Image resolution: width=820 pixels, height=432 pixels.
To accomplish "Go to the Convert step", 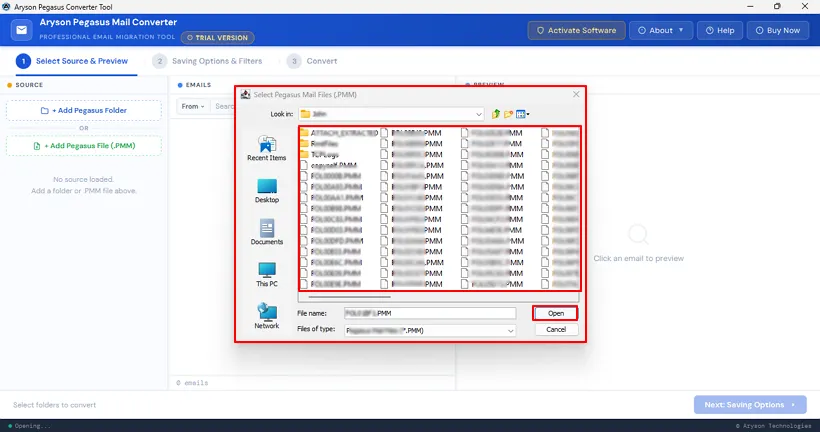I will 312,61.
